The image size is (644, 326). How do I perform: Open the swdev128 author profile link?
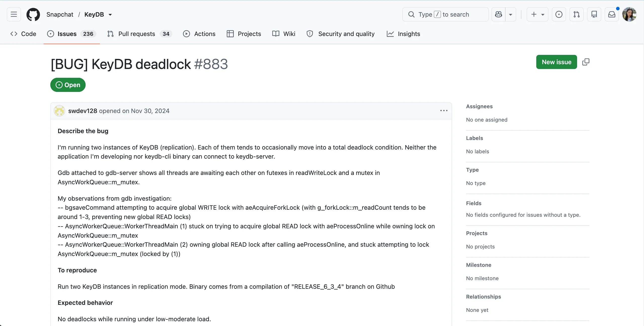point(83,111)
